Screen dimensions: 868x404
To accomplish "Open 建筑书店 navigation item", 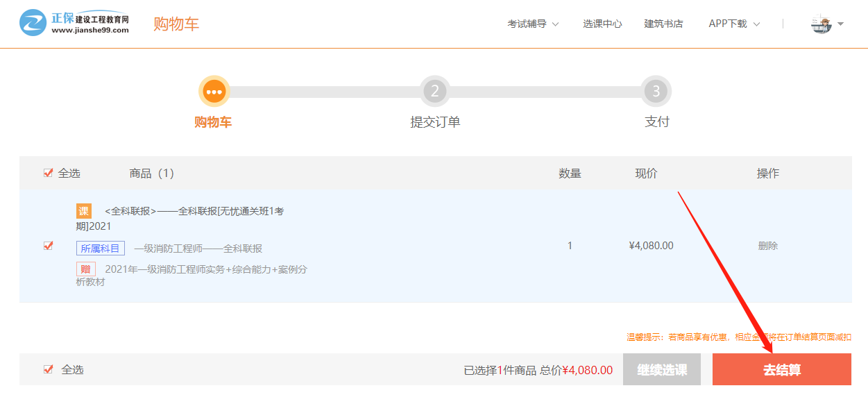I will pos(663,24).
